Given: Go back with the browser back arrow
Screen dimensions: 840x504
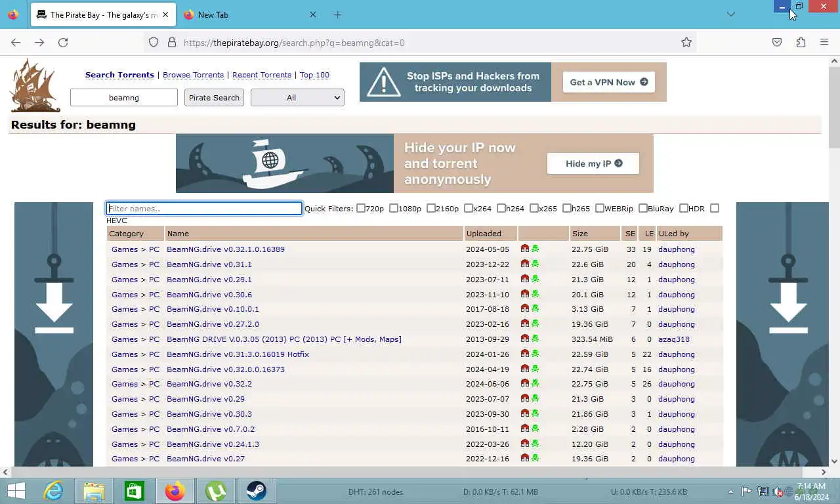Looking at the screenshot, I should point(16,42).
